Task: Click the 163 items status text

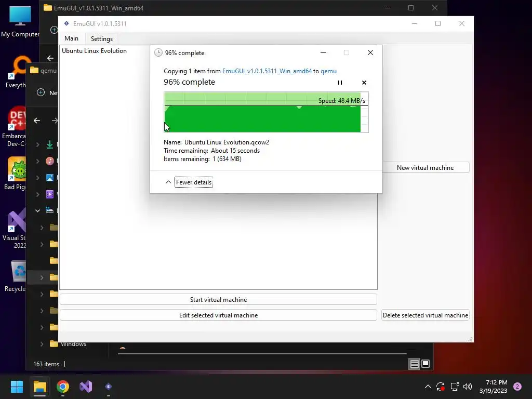Action: pyautogui.click(x=46, y=364)
